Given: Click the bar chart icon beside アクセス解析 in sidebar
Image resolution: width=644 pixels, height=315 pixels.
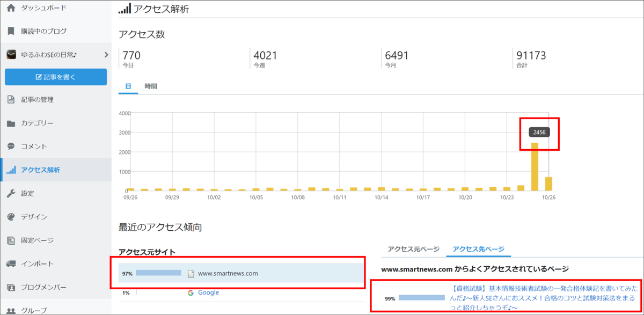Looking at the screenshot, I should pyautogui.click(x=11, y=170).
